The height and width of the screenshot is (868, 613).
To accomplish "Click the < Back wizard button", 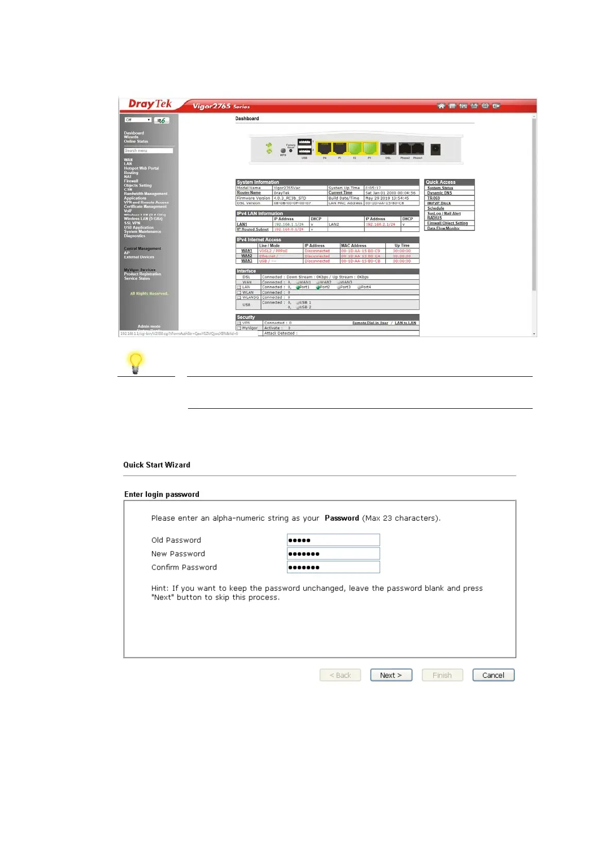I will 340,675.
